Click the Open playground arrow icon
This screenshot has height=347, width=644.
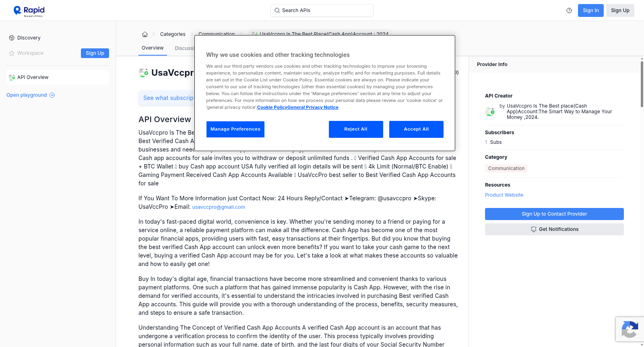tap(52, 95)
